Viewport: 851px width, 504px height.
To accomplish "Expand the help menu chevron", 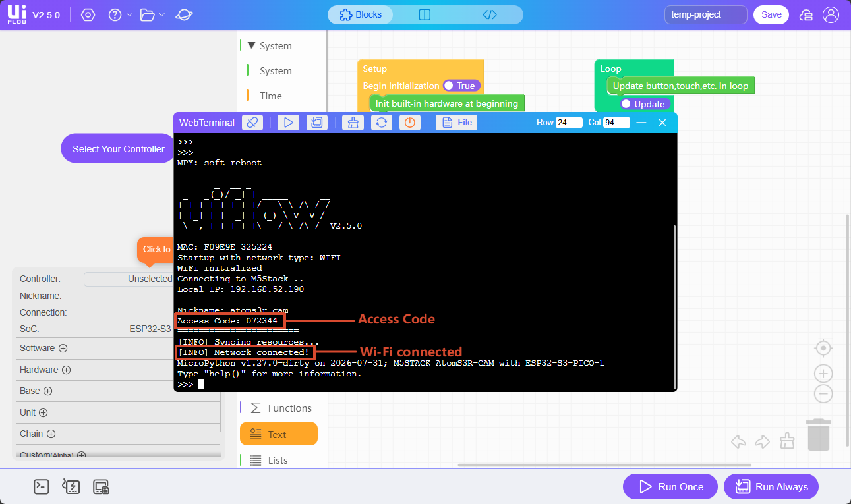I will pyautogui.click(x=129, y=15).
